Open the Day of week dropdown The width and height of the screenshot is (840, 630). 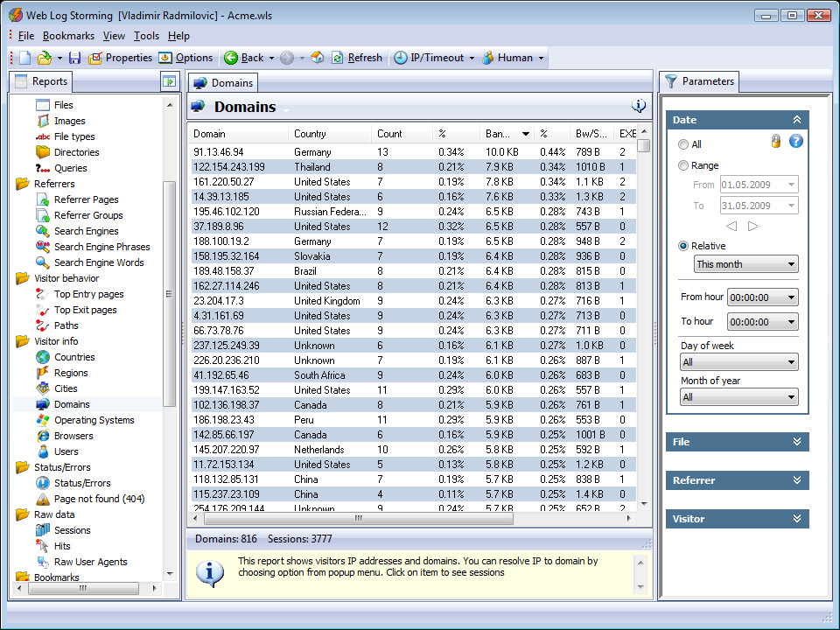pyautogui.click(x=738, y=362)
